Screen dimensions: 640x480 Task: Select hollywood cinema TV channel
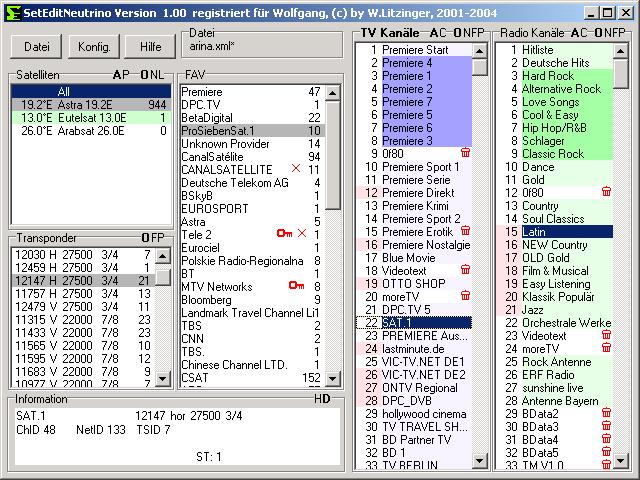[x=414, y=414]
